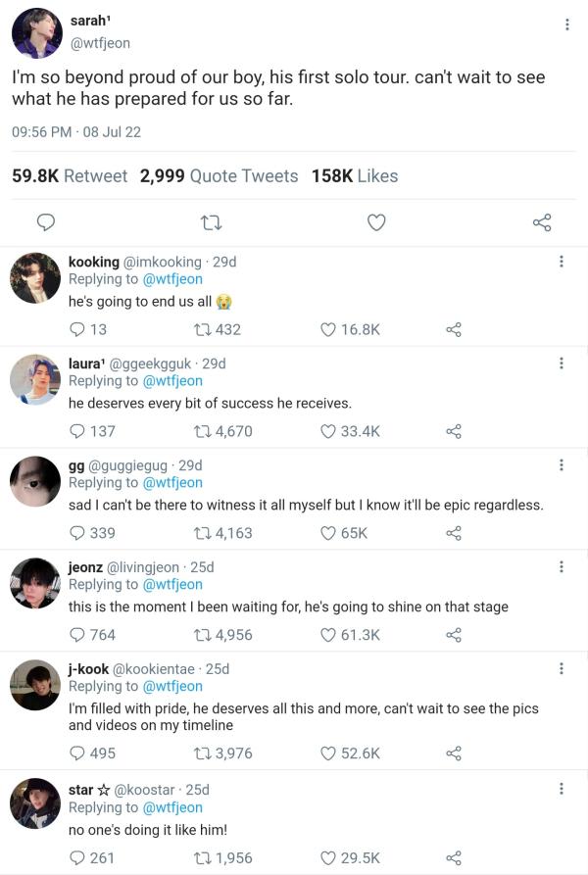Open more options on sarah's tweet
The width and height of the screenshot is (588, 875).
tap(566, 24)
